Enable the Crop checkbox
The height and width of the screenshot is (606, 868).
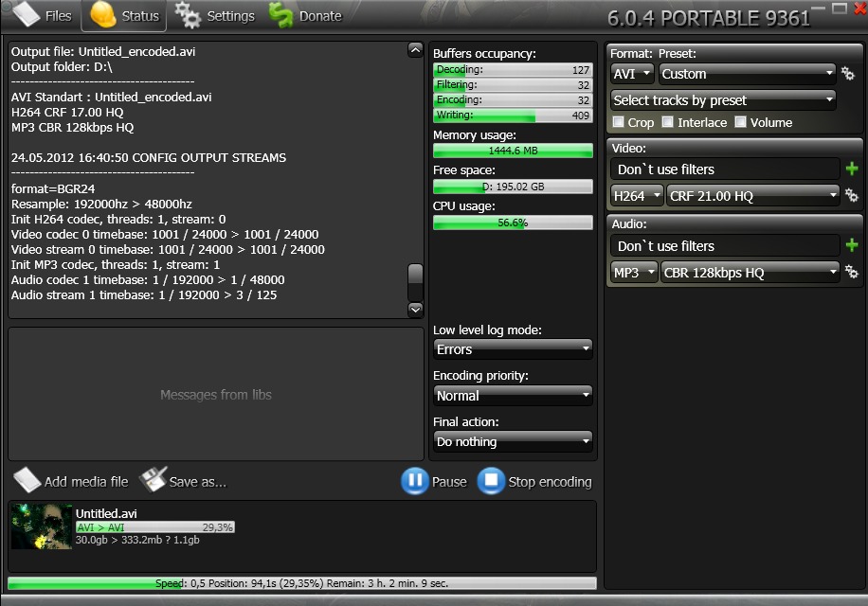point(619,122)
